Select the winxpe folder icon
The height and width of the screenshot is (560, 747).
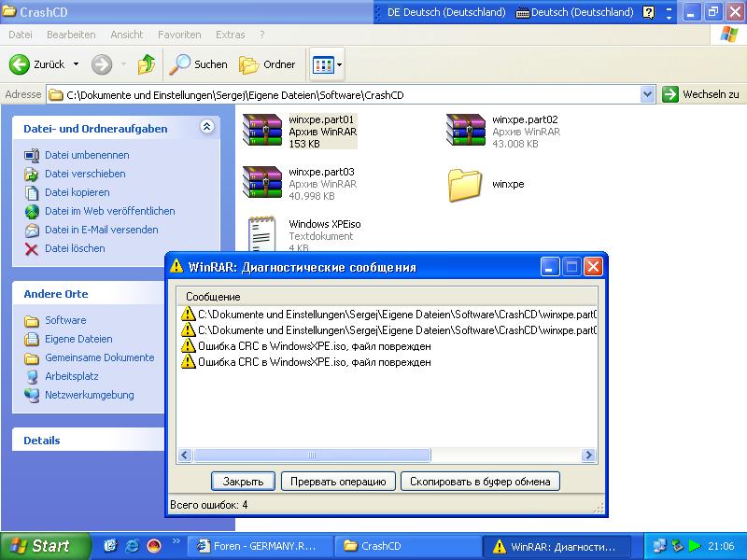465,185
